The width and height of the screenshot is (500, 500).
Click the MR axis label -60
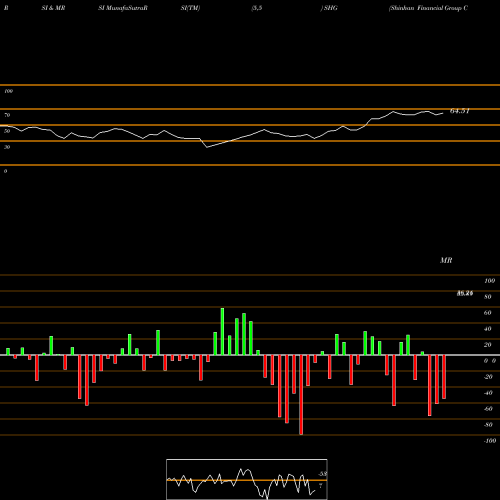click(x=488, y=409)
